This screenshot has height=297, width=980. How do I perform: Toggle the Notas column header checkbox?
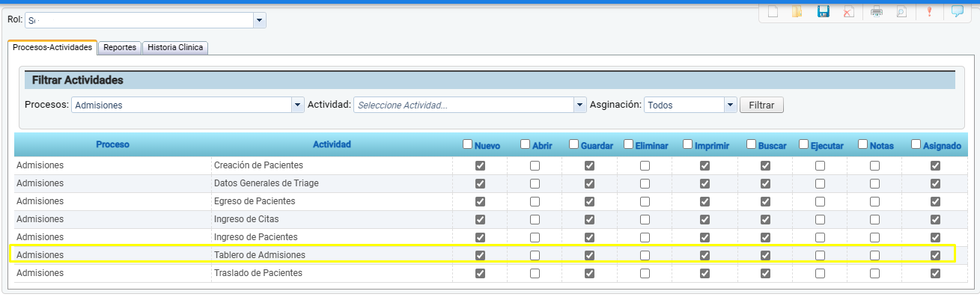[863, 144]
